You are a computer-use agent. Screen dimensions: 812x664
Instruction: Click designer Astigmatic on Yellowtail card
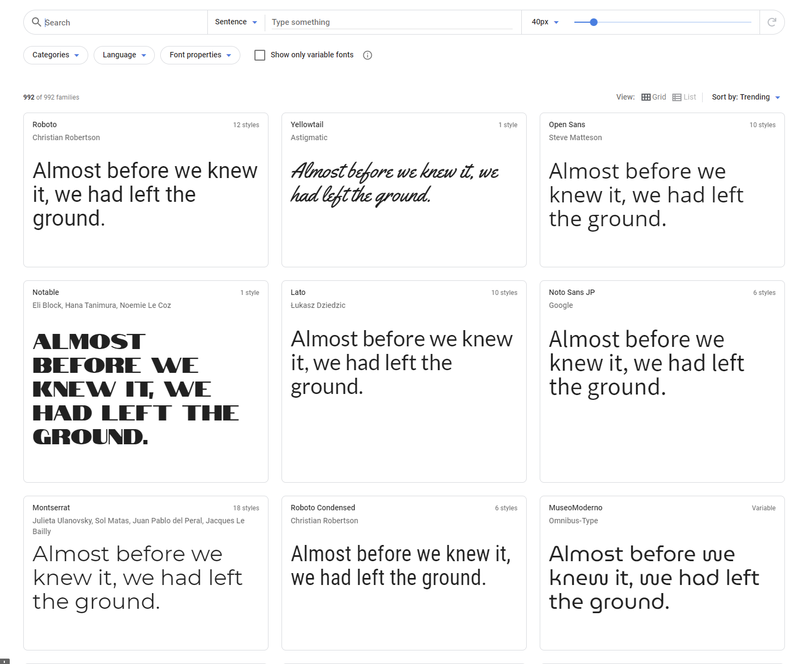click(309, 138)
